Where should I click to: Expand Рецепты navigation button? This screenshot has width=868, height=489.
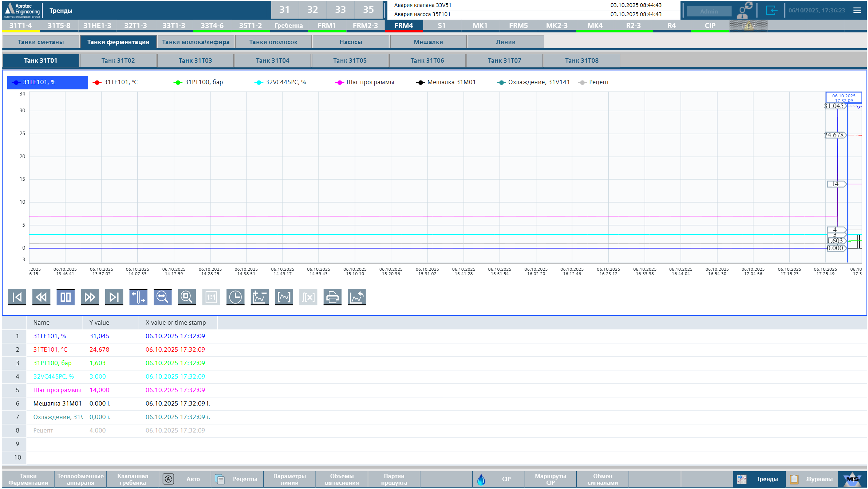[237, 479]
